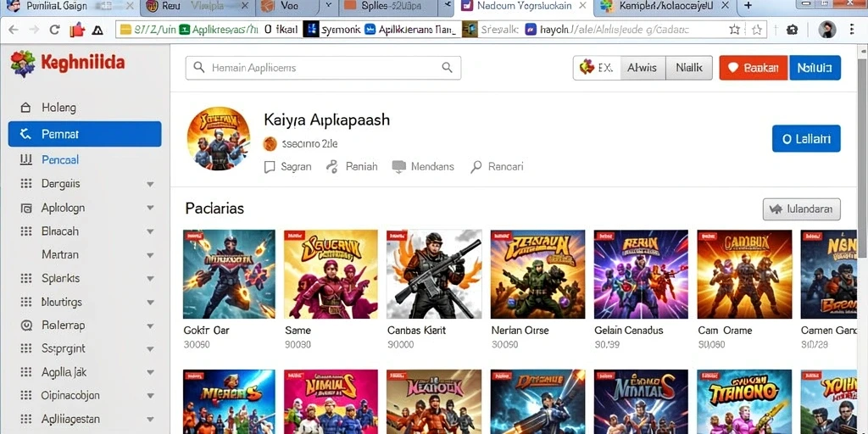Screen dimensions: 868x434
Task: Click the browser reload icon
Action: 54,30
